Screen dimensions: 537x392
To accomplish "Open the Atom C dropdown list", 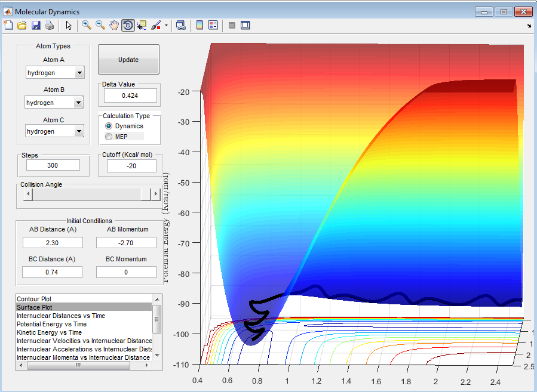I will 79,131.
